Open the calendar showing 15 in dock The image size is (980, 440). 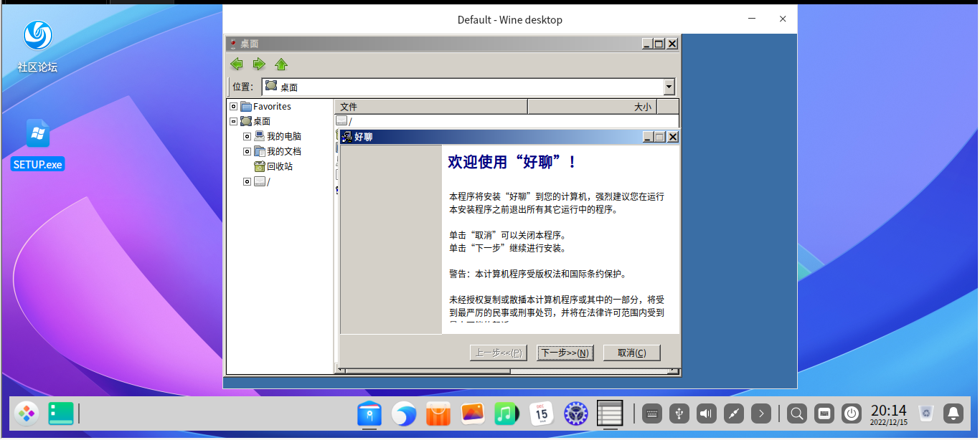541,414
